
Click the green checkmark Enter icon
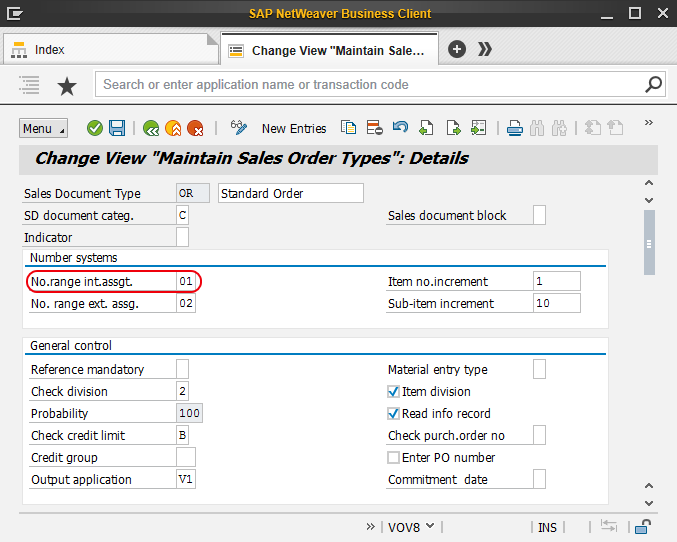pyautogui.click(x=95, y=128)
